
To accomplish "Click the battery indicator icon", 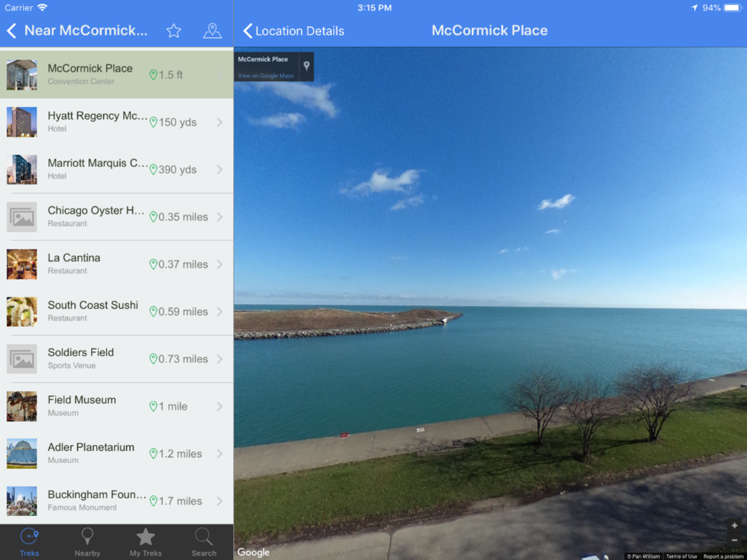I will (733, 7).
